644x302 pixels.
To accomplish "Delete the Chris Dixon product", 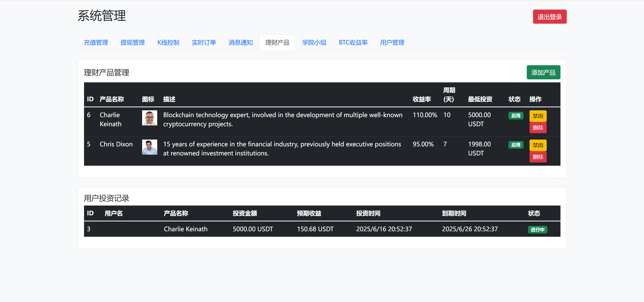I will 538,157.
